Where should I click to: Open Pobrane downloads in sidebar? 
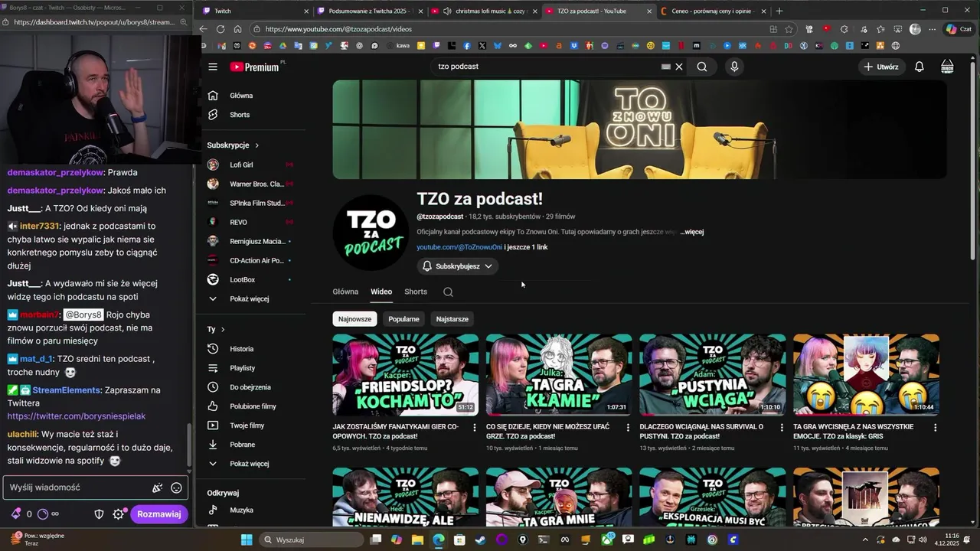[x=242, y=445]
